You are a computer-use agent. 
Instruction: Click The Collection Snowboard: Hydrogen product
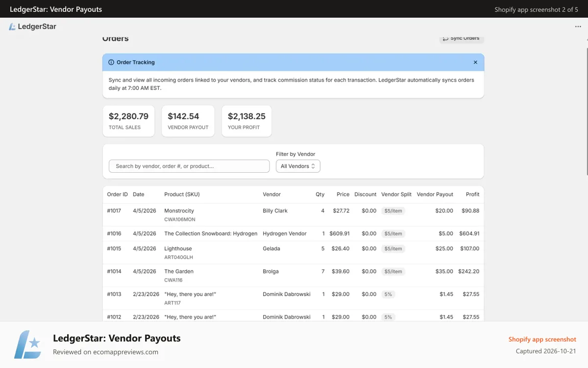pos(211,234)
